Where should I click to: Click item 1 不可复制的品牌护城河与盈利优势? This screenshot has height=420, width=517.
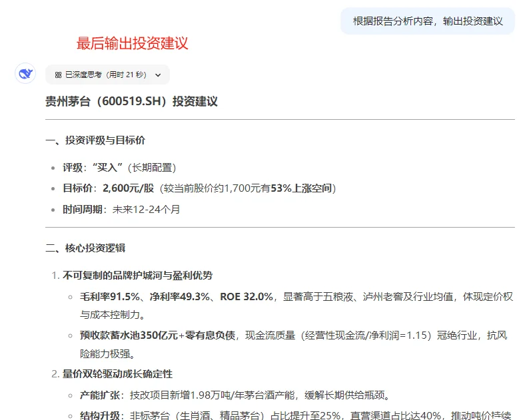[137, 276]
